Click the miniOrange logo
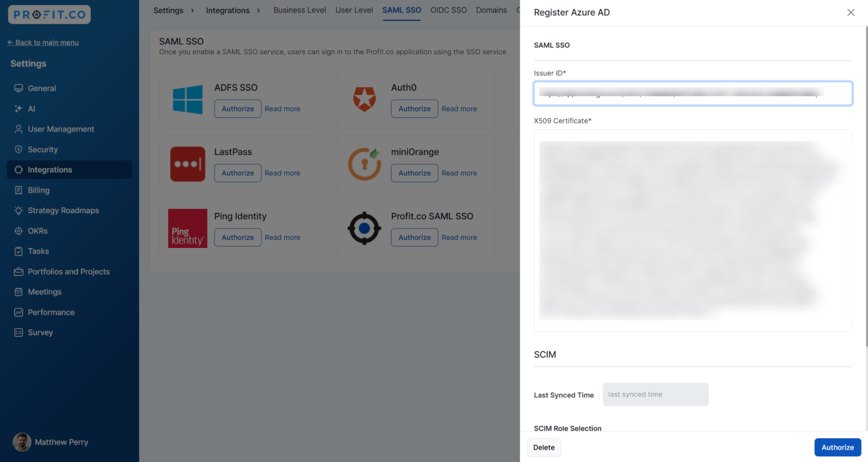Image resolution: width=868 pixels, height=462 pixels. coord(364,164)
